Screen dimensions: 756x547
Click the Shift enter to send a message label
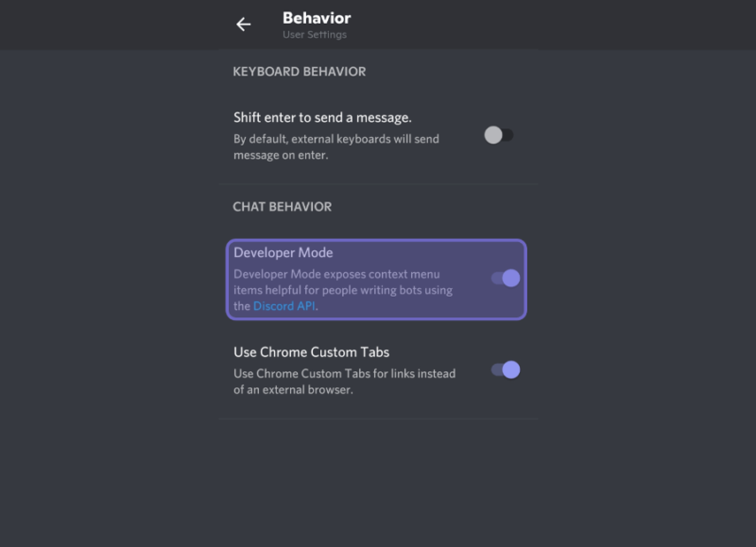pos(322,117)
